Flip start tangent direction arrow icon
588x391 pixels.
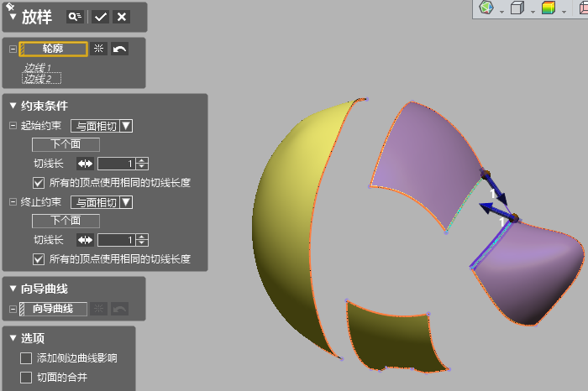pyautogui.click(x=85, y=164)
